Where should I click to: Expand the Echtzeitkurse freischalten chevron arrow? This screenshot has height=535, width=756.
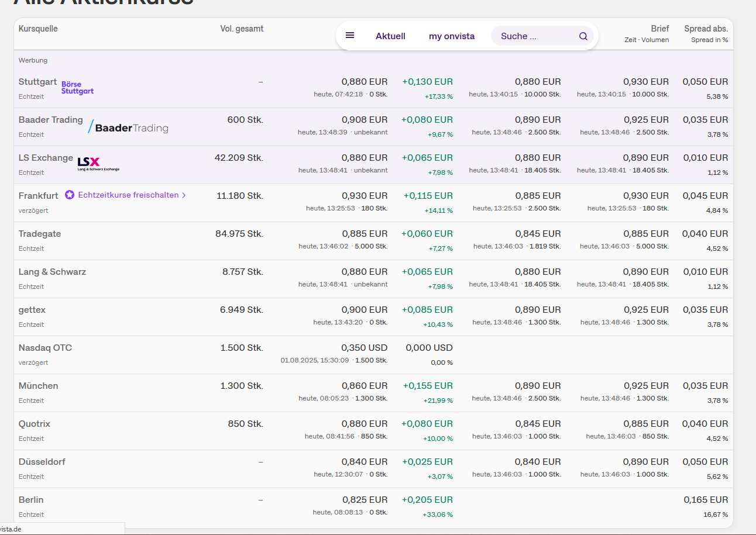[184, 195]
